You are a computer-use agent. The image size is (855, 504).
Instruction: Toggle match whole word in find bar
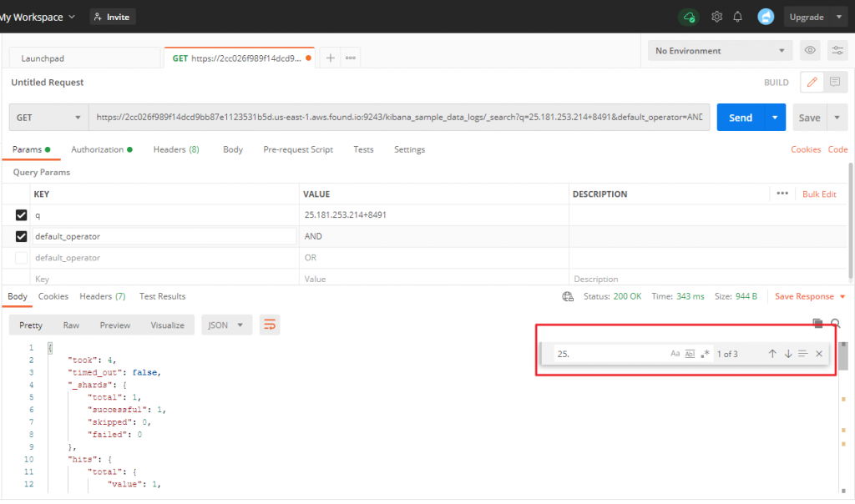click(x=690, y=354)
